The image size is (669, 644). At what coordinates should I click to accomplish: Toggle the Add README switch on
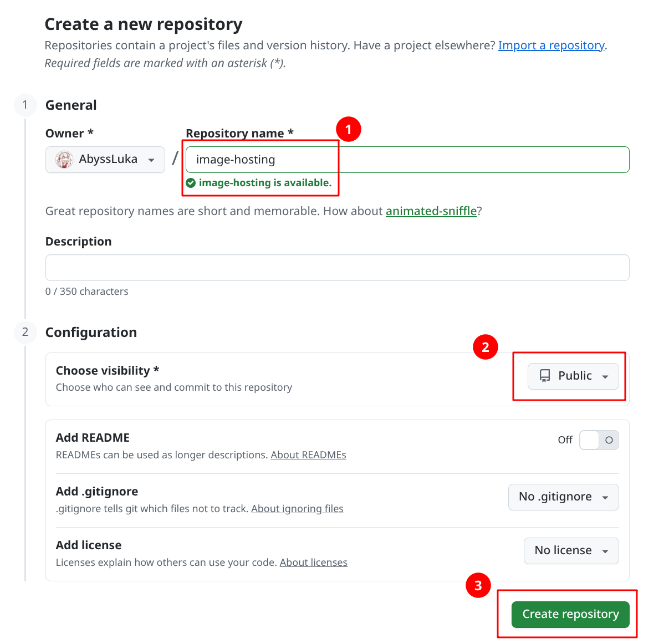(599, 440)
